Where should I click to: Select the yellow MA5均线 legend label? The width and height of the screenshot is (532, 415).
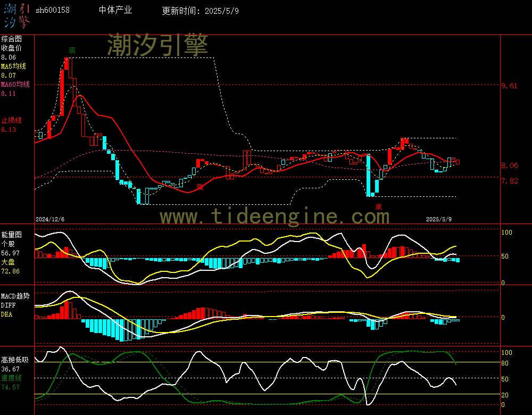tap(14, 66)
